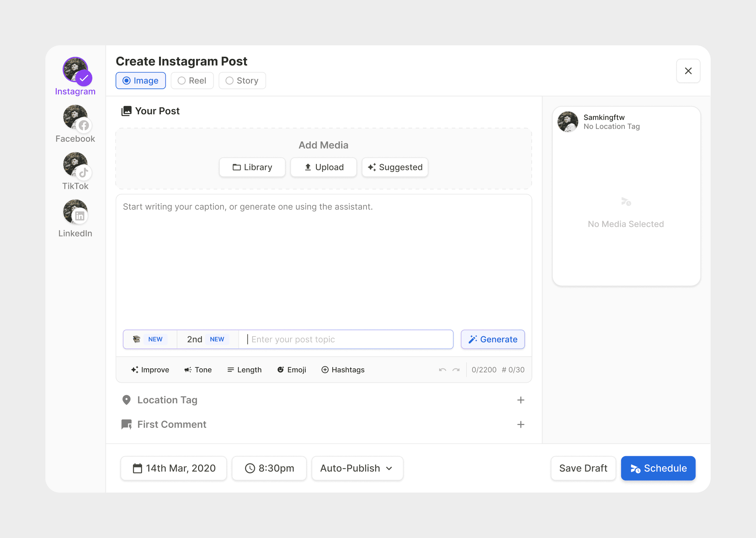Choose the 2nd NEW assistant option

[208, 339]
